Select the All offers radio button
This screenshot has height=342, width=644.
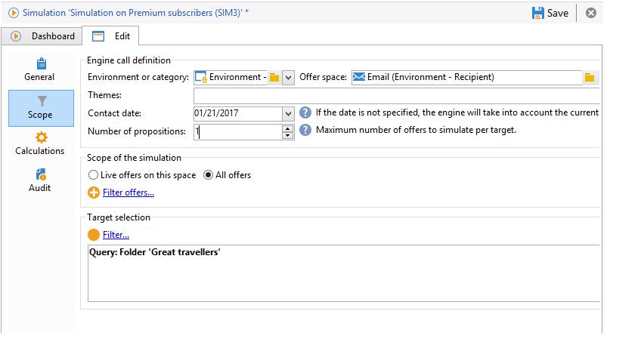(x=208, y=175)
